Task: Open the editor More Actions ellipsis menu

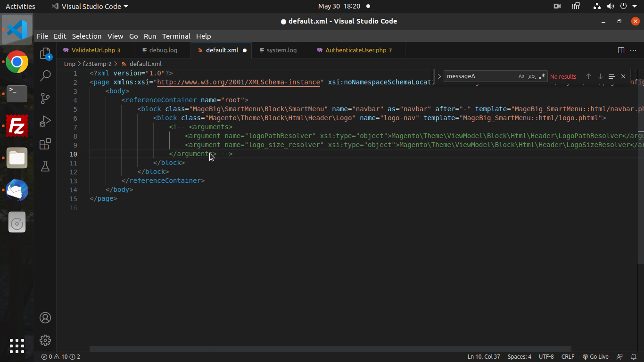Action: (x=634, y=50)
